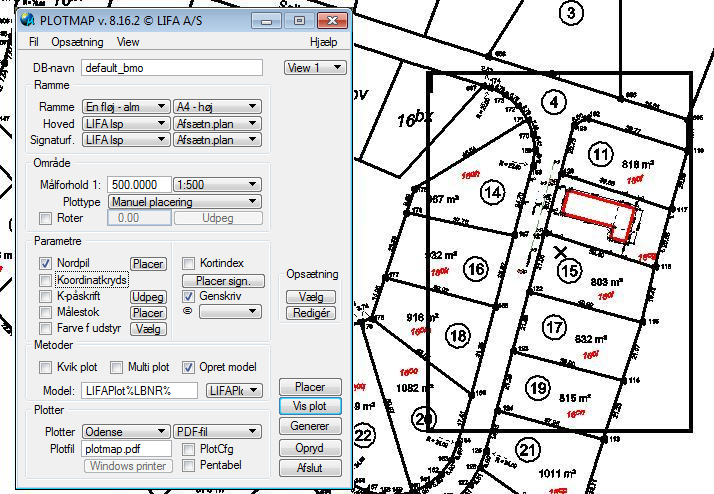This screenshot has width=714, height=494.
Task: Open the View menu
Action: (x=128, y=42)
